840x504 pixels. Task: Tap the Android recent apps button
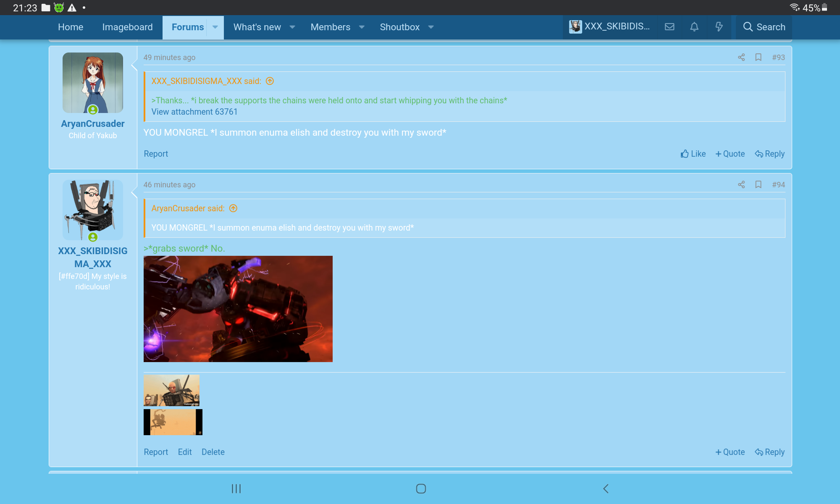(236, 488)
